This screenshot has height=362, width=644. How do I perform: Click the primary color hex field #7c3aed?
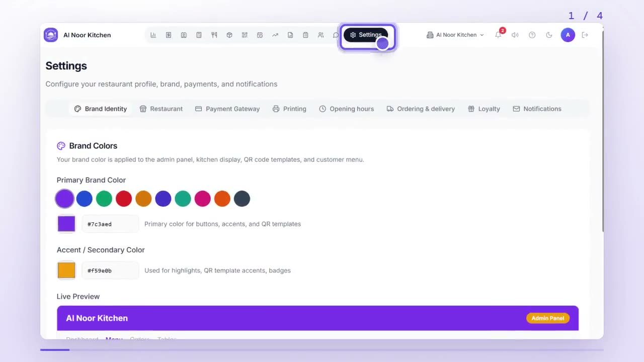(110, 224)
